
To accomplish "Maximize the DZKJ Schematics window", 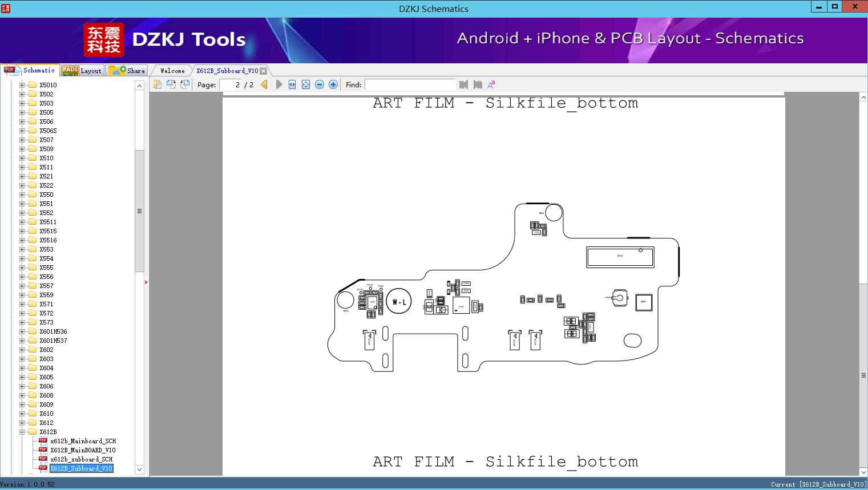I will tap(835, 7).
